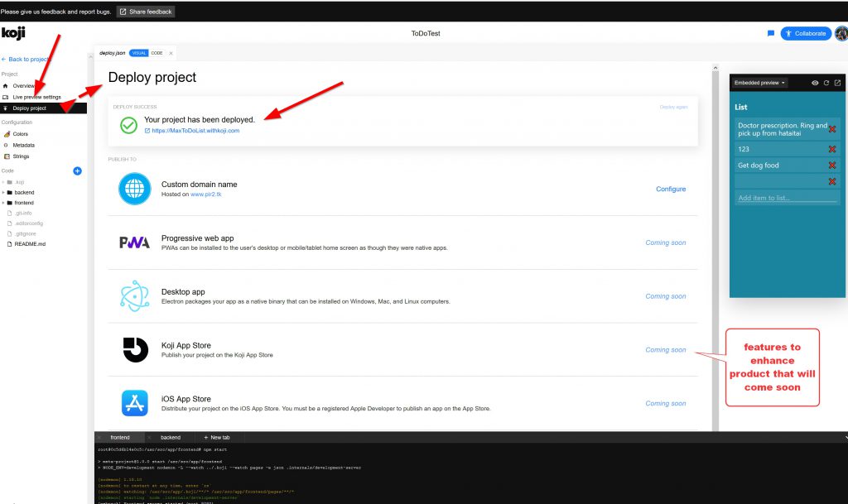Remove the '123' list item
848x504 pixels.
pos(832,149)
